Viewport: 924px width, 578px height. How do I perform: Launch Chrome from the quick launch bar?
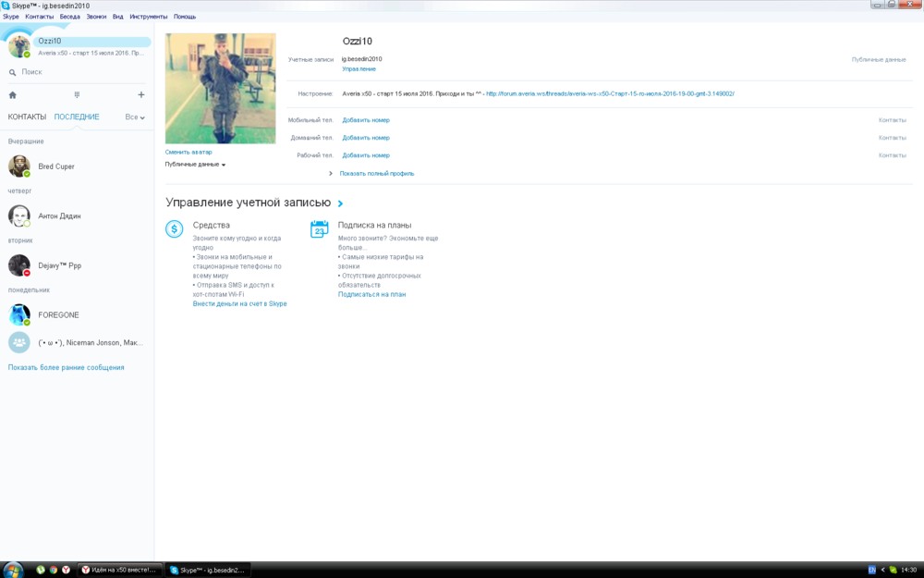[x=53, y=570]
